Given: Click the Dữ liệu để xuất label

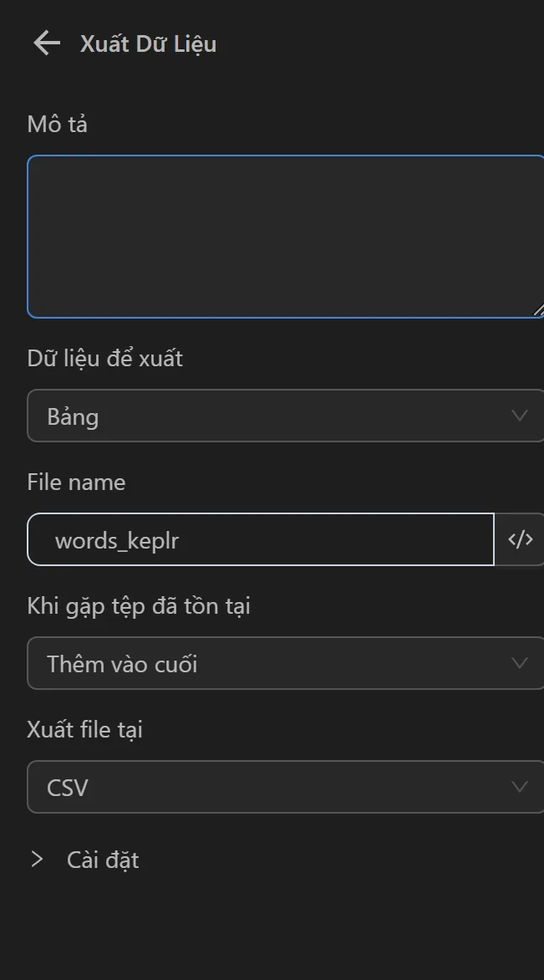Looking at the screenshot, I should [105, 359].
